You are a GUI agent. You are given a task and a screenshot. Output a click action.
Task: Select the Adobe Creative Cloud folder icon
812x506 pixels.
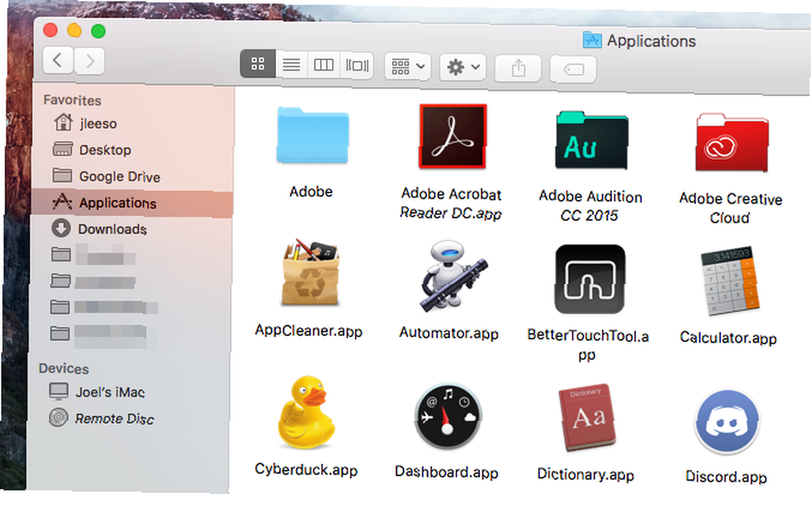point(732,142)
